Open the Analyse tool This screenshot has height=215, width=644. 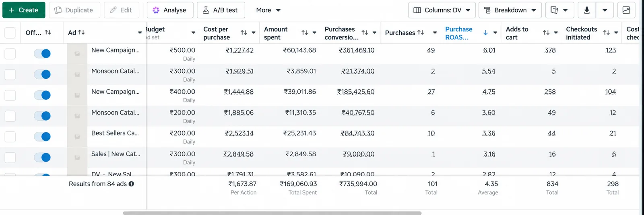(x=170, y=10)
